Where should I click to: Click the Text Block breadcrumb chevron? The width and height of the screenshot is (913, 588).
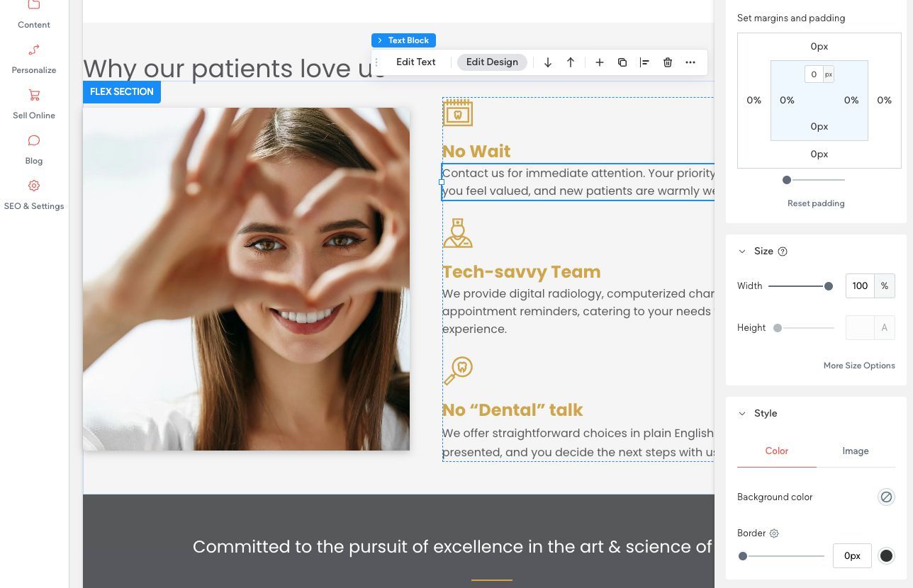(x=380, y=40)
